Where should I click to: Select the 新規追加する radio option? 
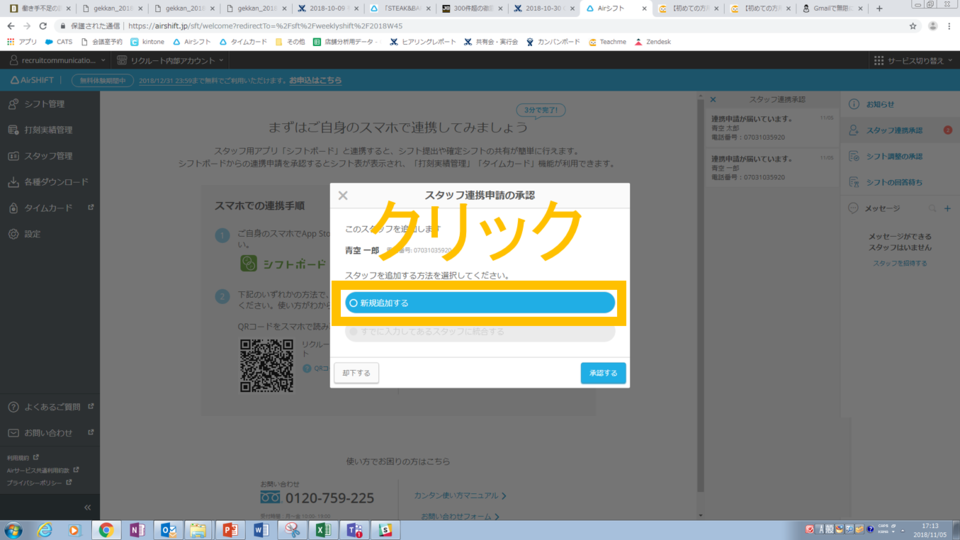click(x=353, y=303)
